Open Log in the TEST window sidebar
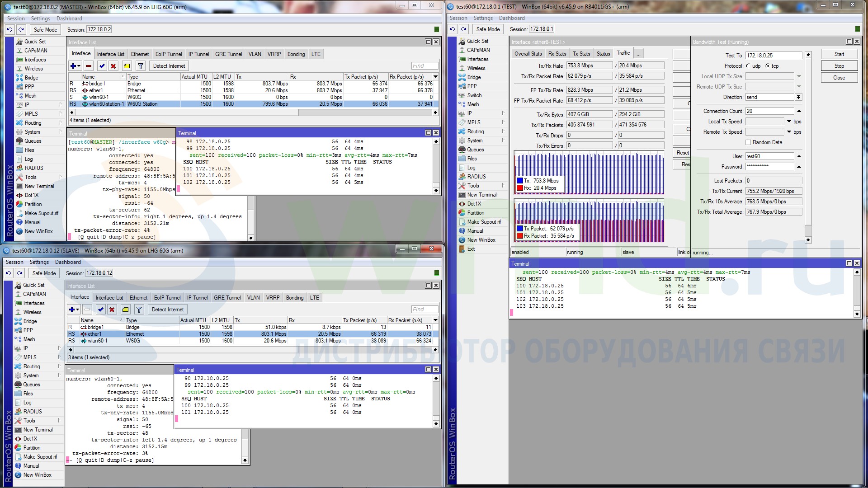The image size is (868, 488). (x=471, y=168)
